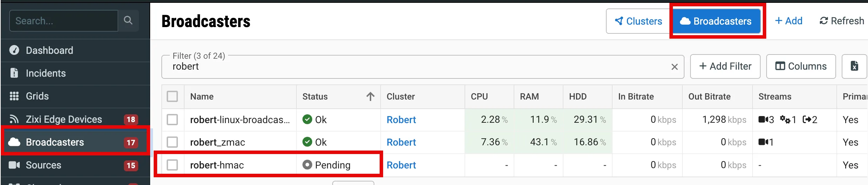
Task: Click the Incidents document icon
Action: tap(14, 73)
